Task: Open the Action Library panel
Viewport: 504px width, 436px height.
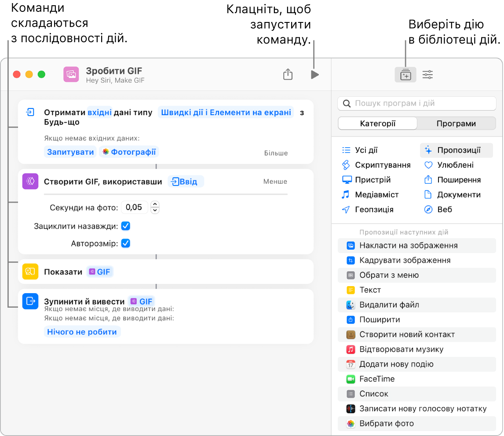Action: [405, 74]
